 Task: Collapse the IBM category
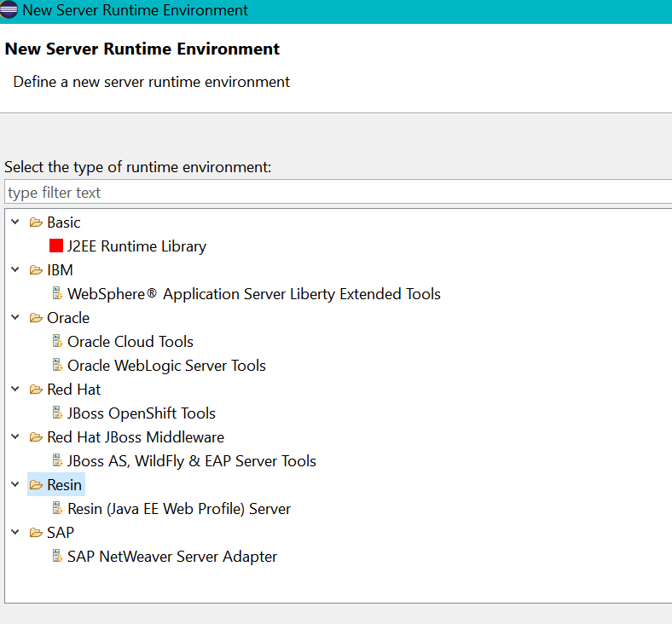(15, 269)
